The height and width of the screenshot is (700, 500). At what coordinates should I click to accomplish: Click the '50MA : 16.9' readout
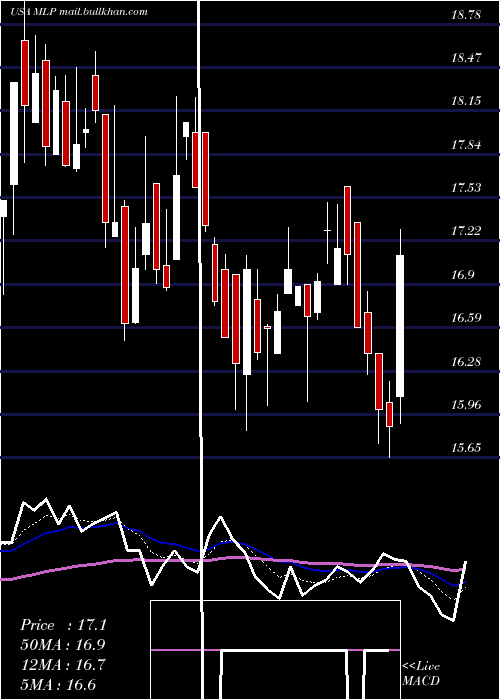(63, 645)
